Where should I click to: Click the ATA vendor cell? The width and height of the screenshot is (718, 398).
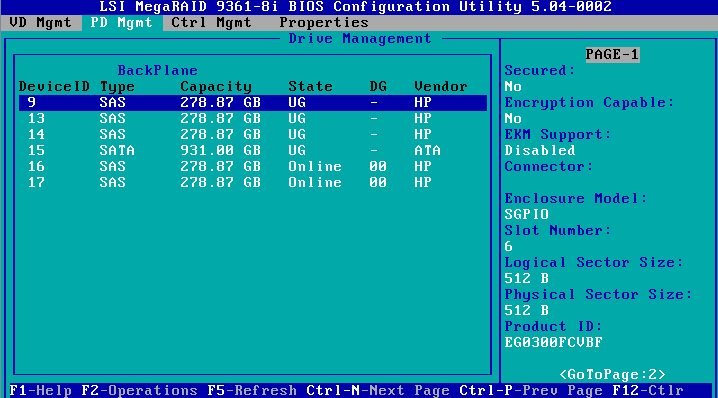pyautogui.click(x=427, y=151)
